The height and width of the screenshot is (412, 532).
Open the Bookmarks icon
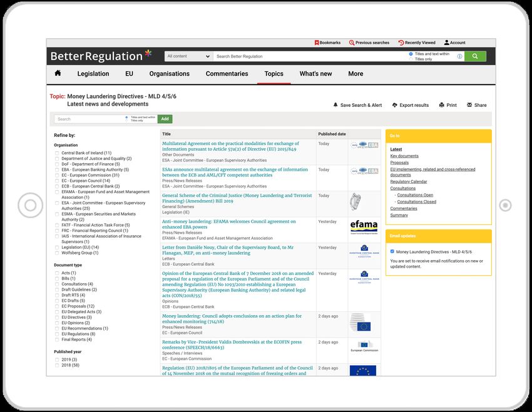(x=317, y=43)
